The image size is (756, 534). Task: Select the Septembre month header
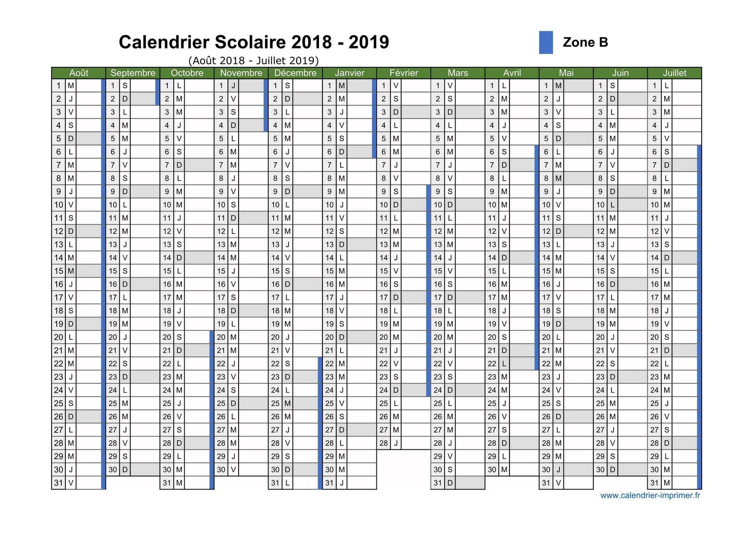point(133,73)
